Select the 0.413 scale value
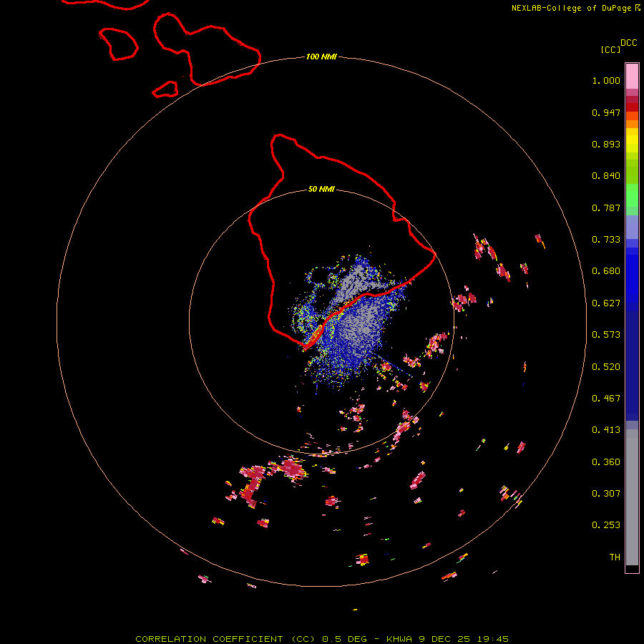This screenshot has width=644, height=644. click(x=606, y=430)
